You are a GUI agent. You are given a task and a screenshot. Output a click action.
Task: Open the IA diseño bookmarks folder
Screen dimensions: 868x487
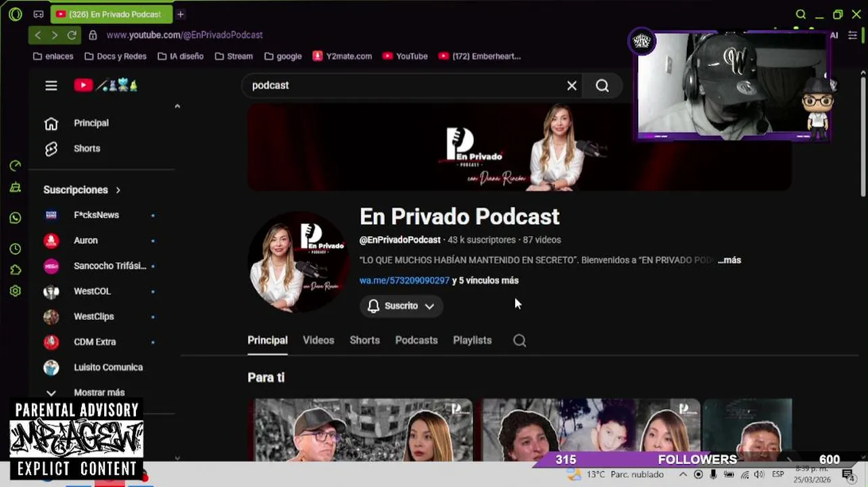point(180,56)
